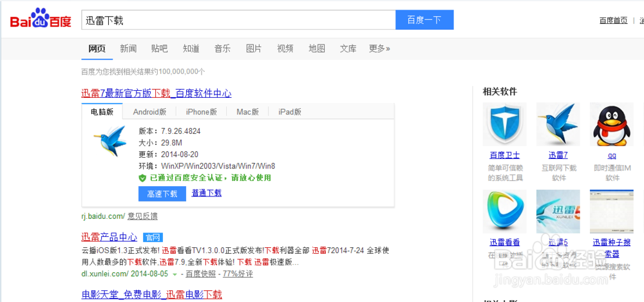Open the 迅雷看看 play icon
The height and width of the screenshot is (302, 644).
coord(504,211)
